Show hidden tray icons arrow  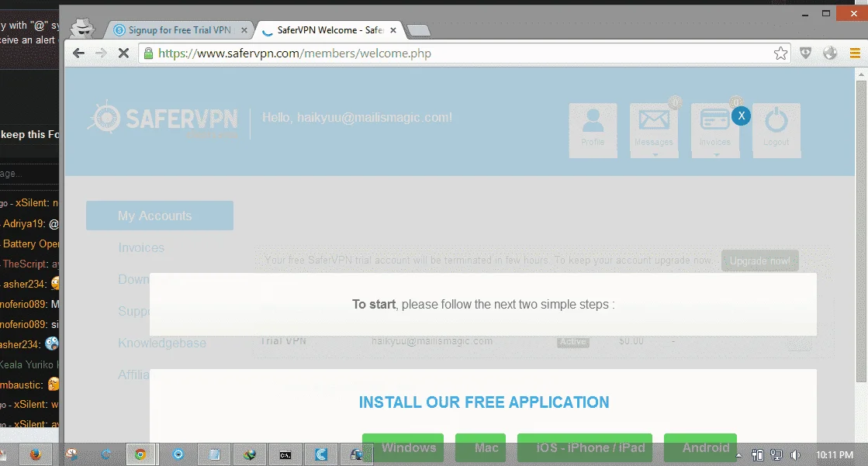click(738, 455)
